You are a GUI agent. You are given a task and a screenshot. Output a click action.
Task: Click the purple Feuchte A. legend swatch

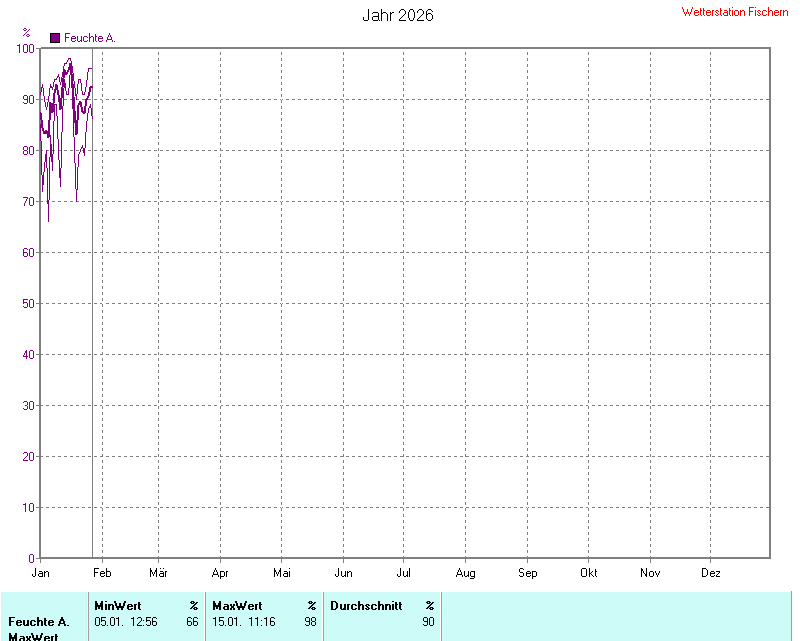point(55,38)
